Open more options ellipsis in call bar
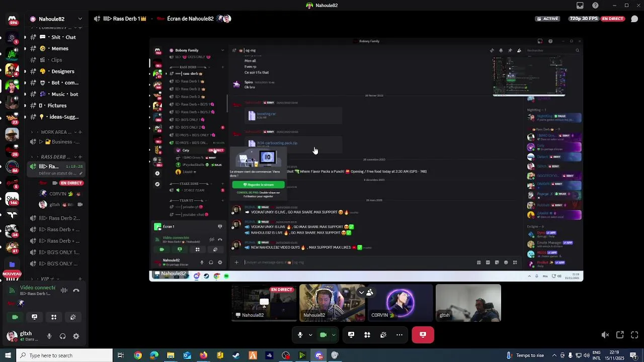Image resolution: width=644 pixels, height=362 pixels. 399,335
